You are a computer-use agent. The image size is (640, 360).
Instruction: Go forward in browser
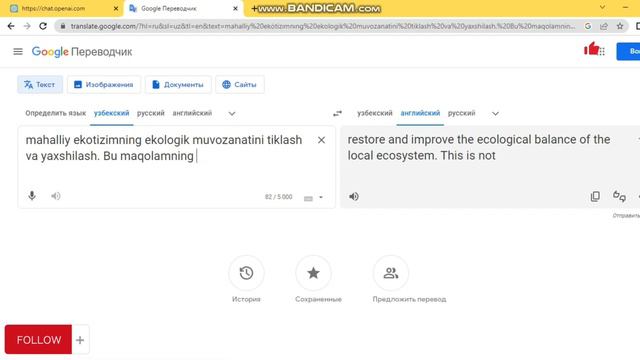[x=27, y=26]
